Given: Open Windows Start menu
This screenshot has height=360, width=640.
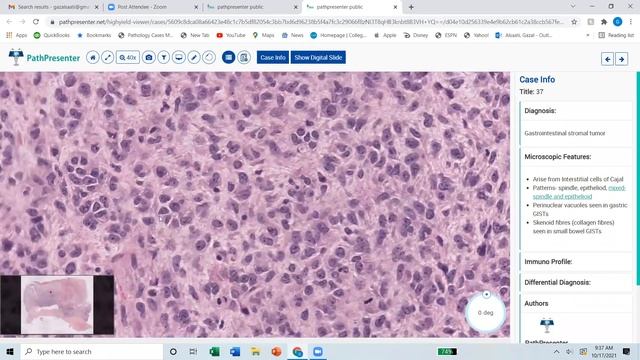Looking at the screenshot, I should 10,351.
